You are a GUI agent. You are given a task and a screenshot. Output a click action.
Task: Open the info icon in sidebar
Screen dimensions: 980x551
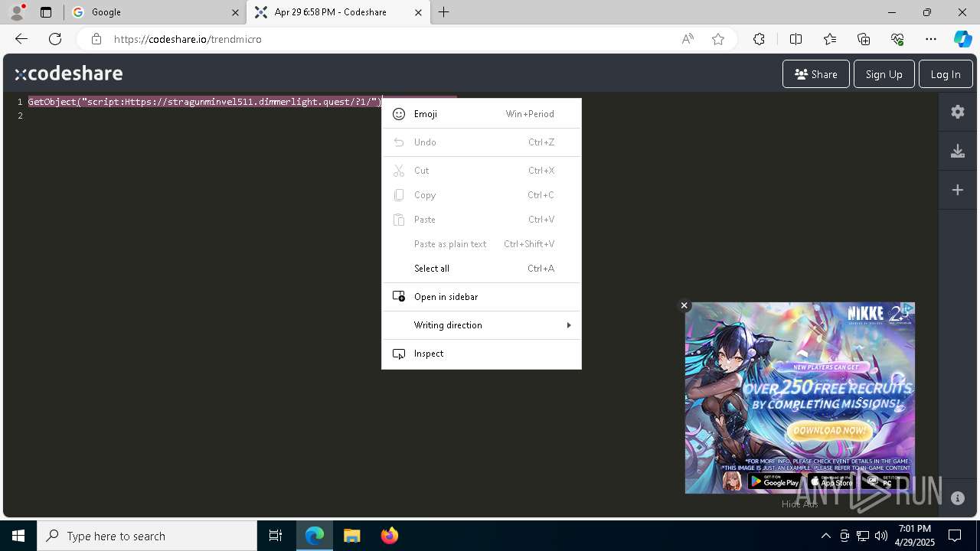coord(957,498)
